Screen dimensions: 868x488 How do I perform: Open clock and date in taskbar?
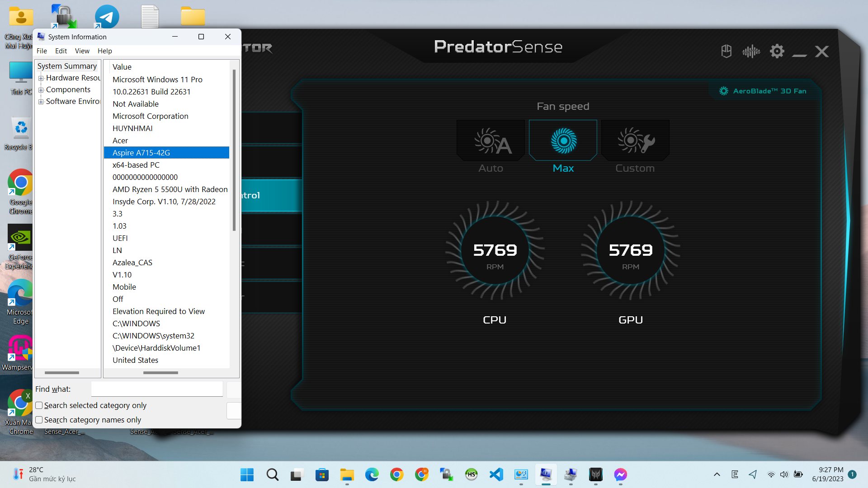827,474
